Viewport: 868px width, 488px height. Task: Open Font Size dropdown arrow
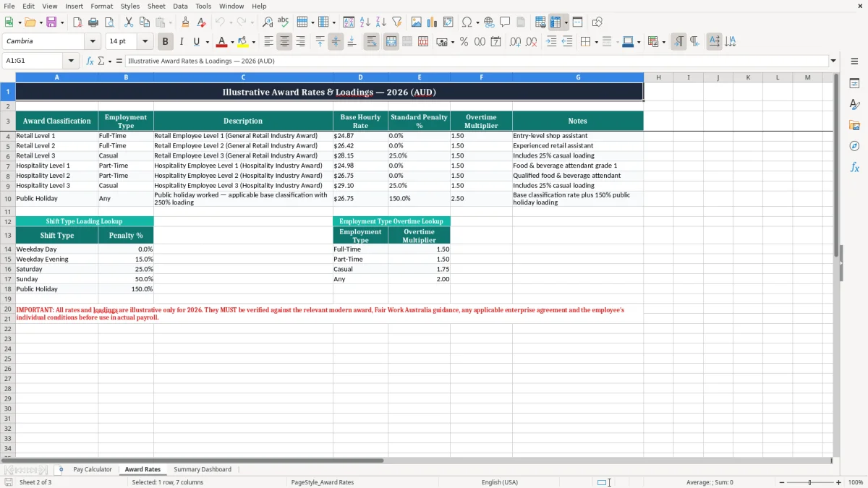point(145,42)
